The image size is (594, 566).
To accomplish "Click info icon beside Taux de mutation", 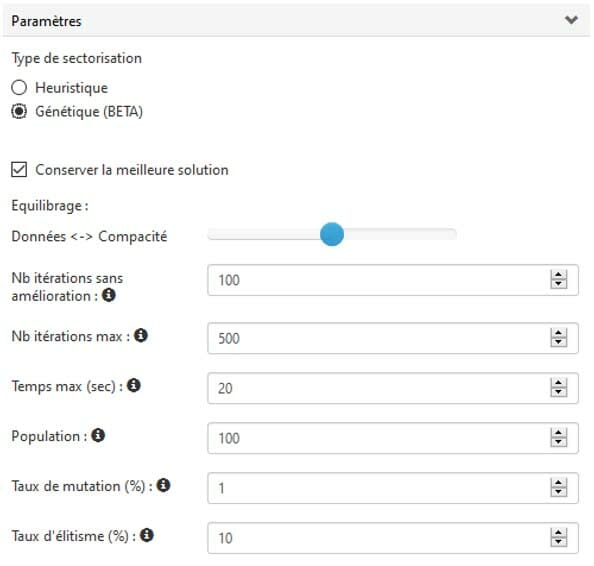I will click(164, 485).
